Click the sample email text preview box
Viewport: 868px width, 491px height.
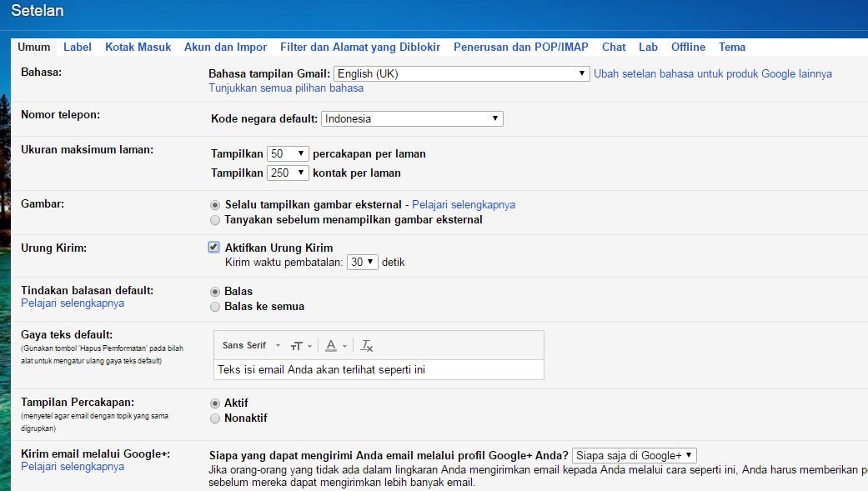(379, 369)
